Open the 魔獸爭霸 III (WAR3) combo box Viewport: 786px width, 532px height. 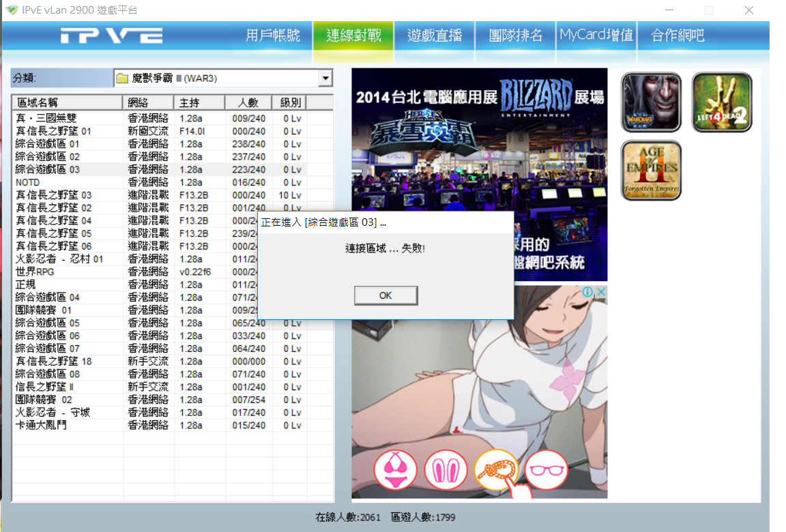coord(217,78)
